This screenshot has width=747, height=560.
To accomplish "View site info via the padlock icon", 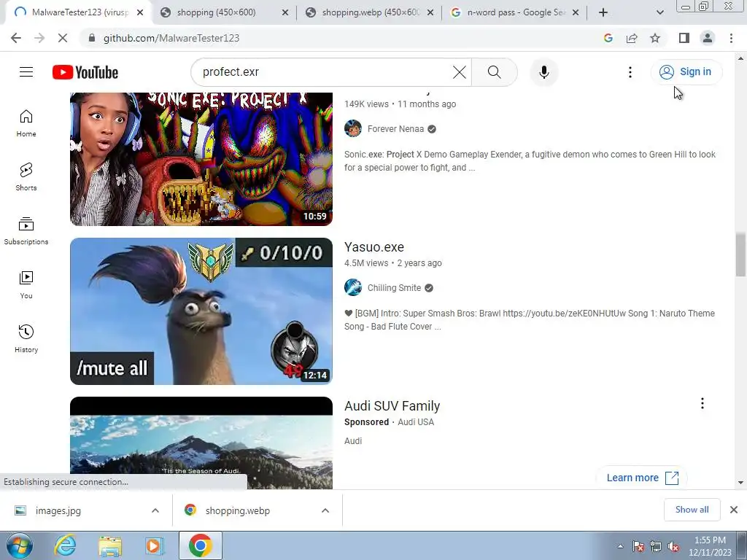I will pyautogui.click(x=92, y=38).
